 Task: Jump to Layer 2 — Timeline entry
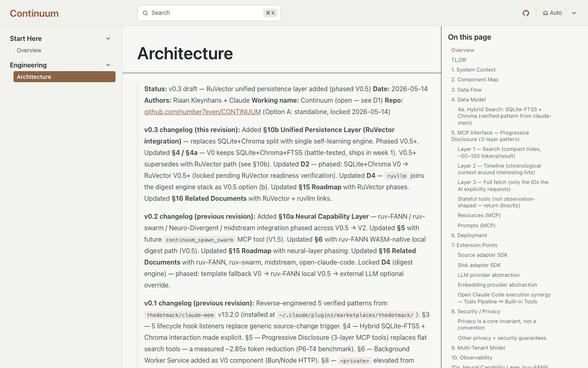pos(499,169)
